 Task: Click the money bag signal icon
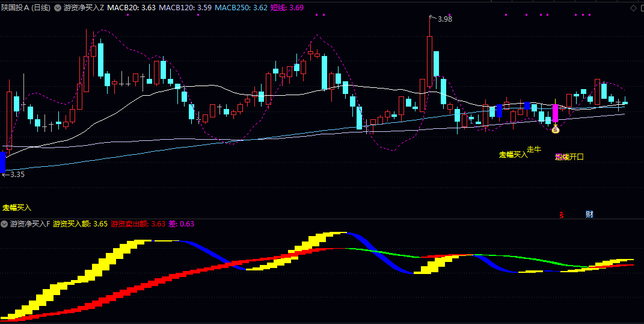pos(555,130)
